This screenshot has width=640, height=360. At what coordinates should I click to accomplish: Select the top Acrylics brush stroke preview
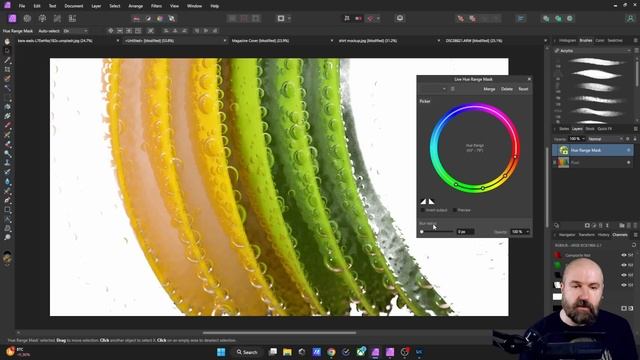tap(596, 62)
